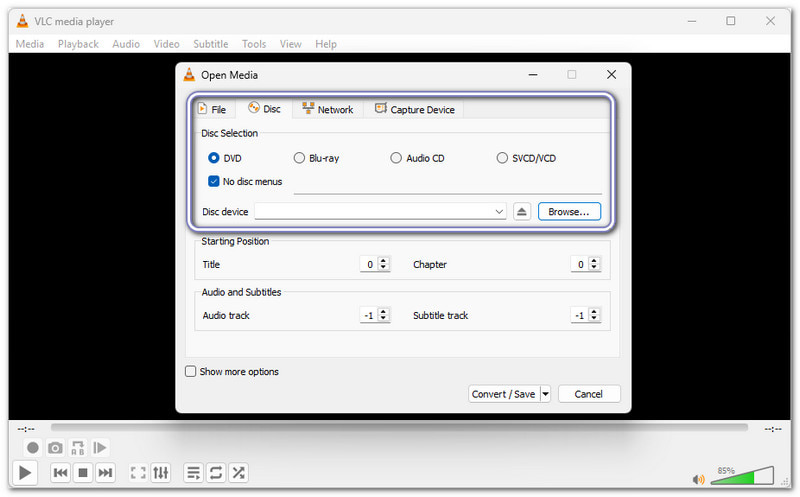Screen dimensions: 800x497
Task: Select the SVCD/VCD radio button
Action: point(502,158)
